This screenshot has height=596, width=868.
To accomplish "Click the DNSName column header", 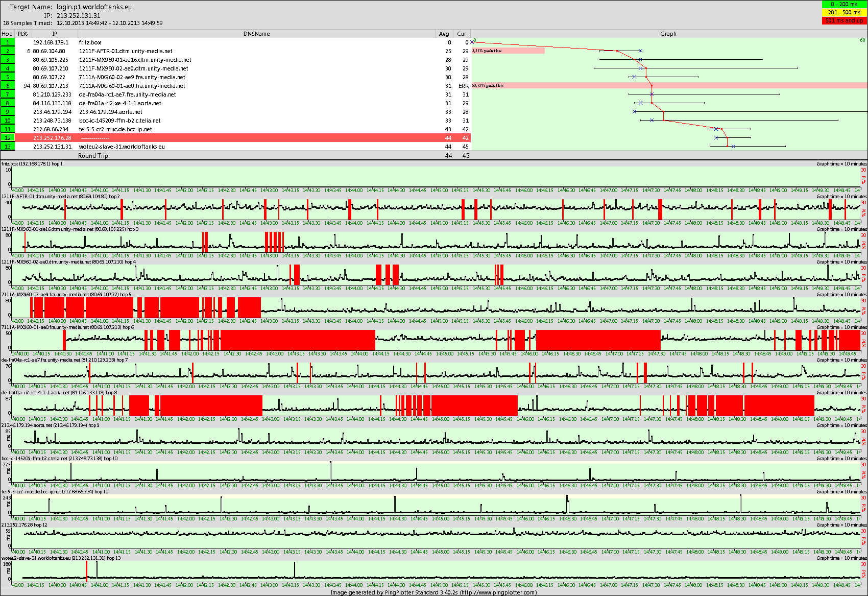I will pyautogui.click(x=256, y=34).
